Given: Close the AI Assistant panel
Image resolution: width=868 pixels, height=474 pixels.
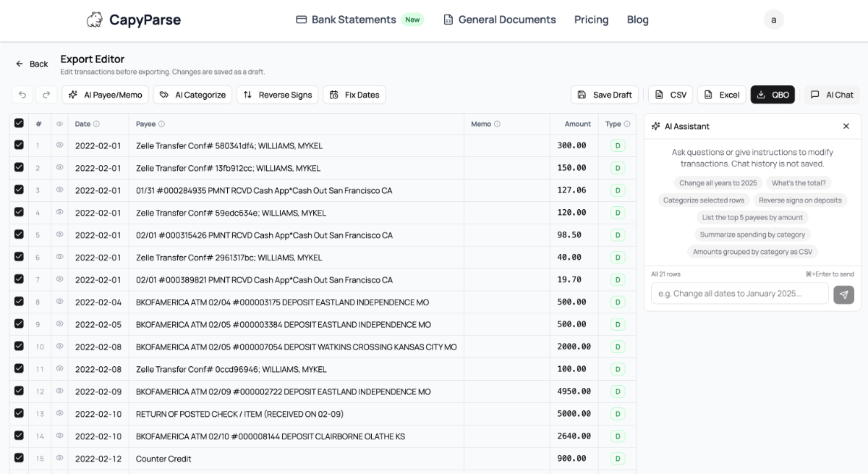Looking at the screenshot, I should pyautogui.click(x=846, y=126).
